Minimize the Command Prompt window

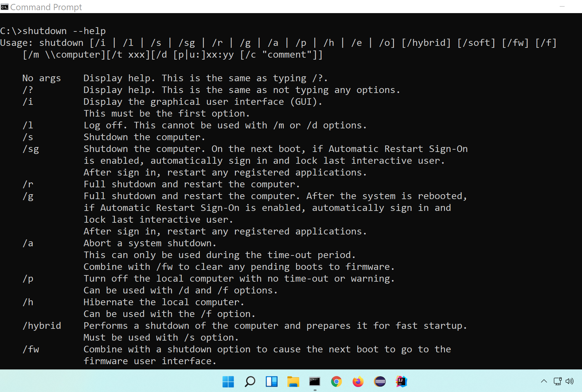point(562,7)
